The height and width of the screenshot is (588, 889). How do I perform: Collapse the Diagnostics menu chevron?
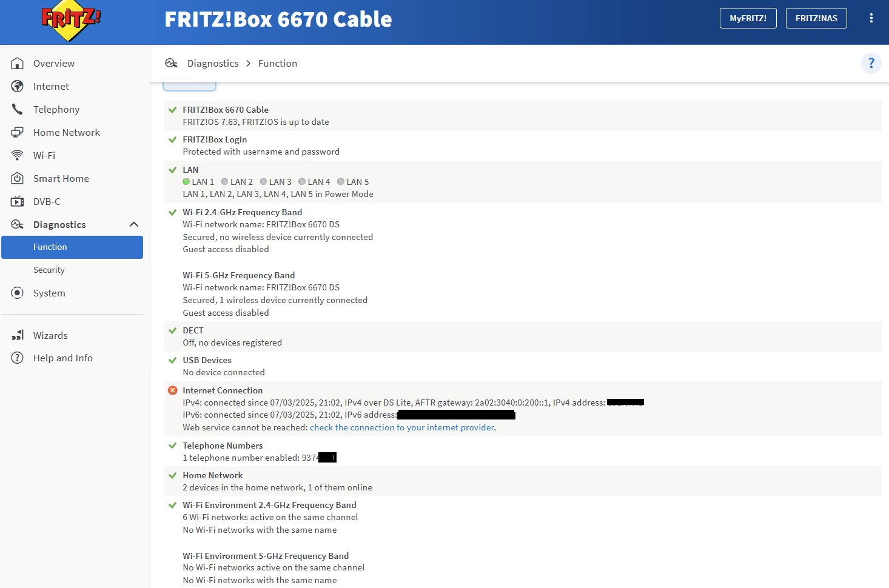click(134, 224)
